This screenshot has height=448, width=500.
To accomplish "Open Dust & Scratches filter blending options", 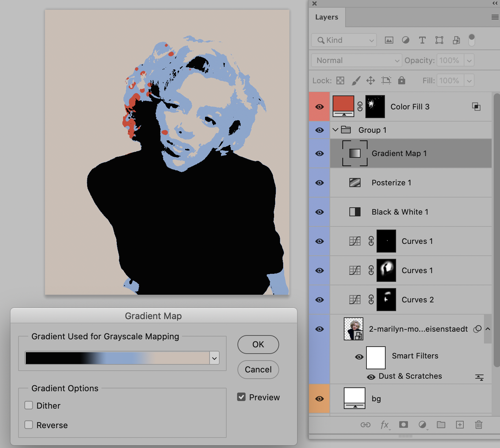I will tap(479, 377).
